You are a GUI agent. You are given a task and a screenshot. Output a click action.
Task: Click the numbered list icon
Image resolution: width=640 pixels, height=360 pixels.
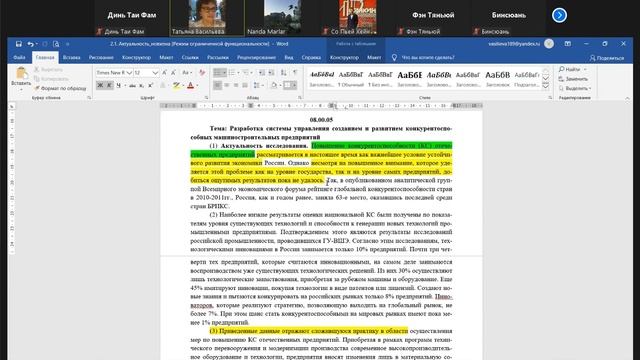tap(231, 73)
